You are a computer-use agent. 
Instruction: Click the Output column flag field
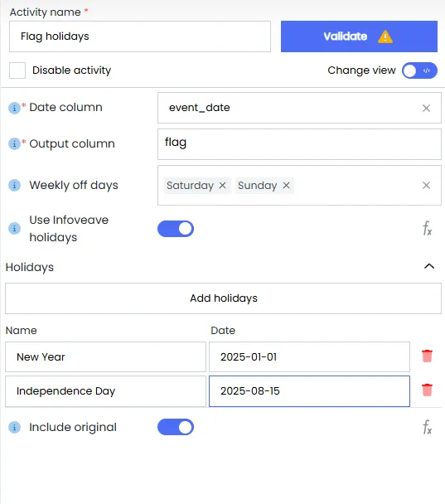tap(299, 144)
